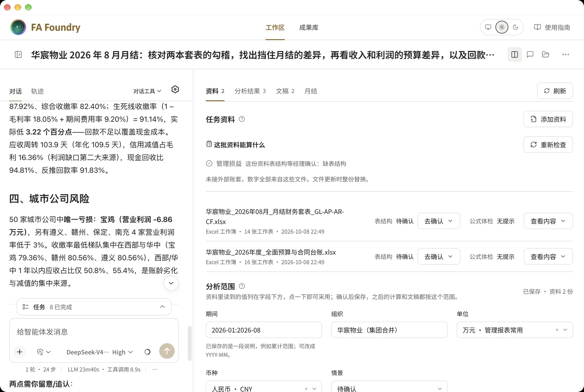
Task: Open the 成果库 tab
Action: [x=309, y=28]
